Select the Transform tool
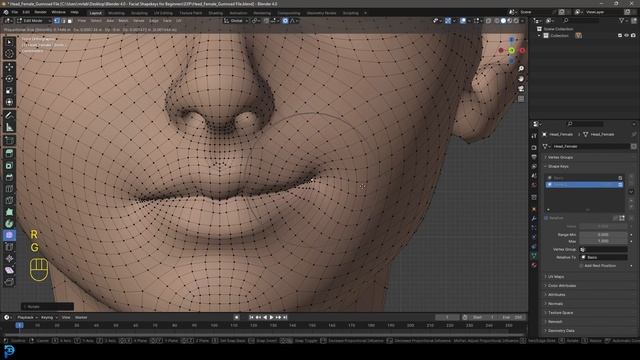Screen dimensions: 640x360 click(x=9, y=102)
